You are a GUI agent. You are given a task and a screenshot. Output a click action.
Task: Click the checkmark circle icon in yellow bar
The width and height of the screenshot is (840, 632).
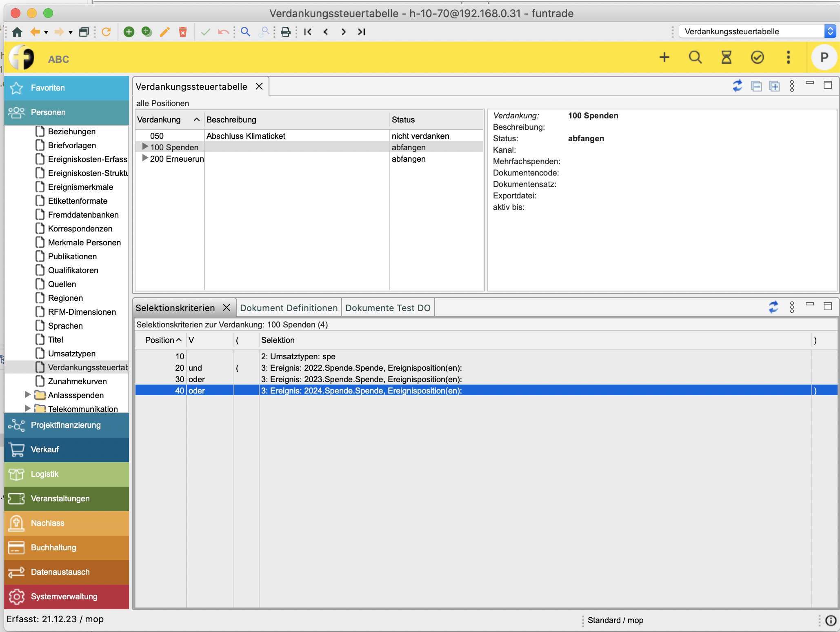point(757,58)
